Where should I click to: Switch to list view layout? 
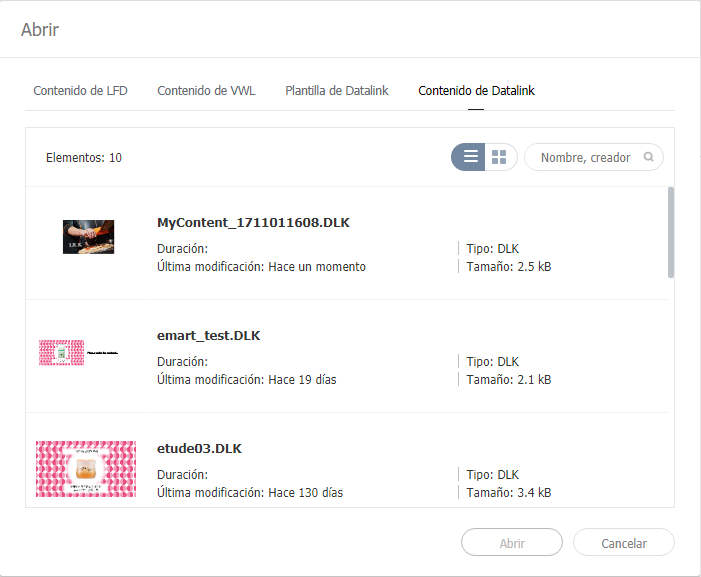coord(470,157)
